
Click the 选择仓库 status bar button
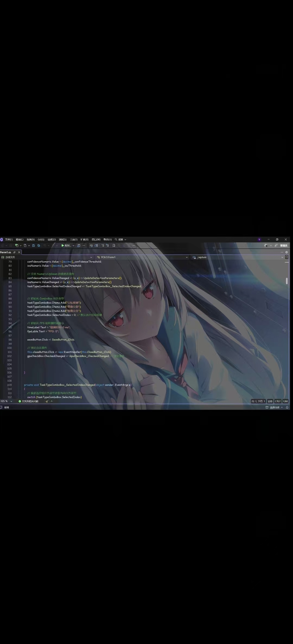[274, 407]
